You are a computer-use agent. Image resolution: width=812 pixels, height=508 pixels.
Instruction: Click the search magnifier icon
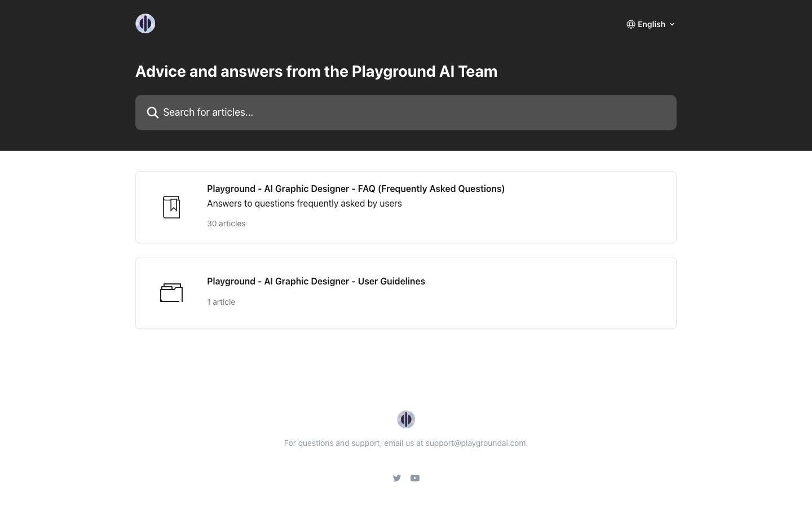(x=152, y=112)
